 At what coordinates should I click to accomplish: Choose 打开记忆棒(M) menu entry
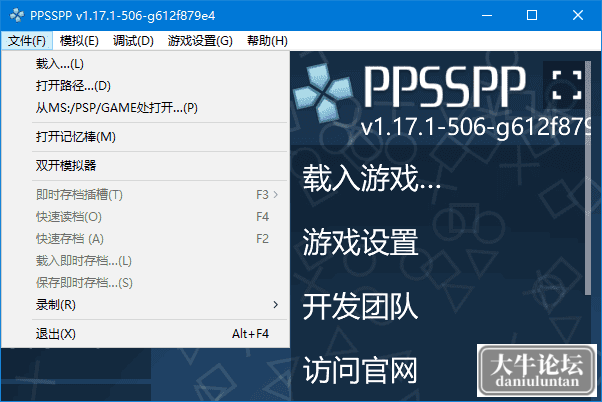(x=146, y=137)
